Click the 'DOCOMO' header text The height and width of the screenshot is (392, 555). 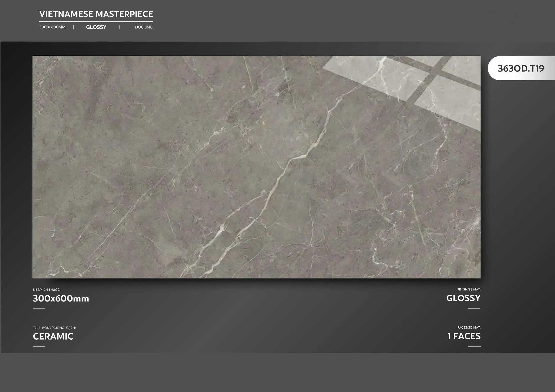point(144,27)
